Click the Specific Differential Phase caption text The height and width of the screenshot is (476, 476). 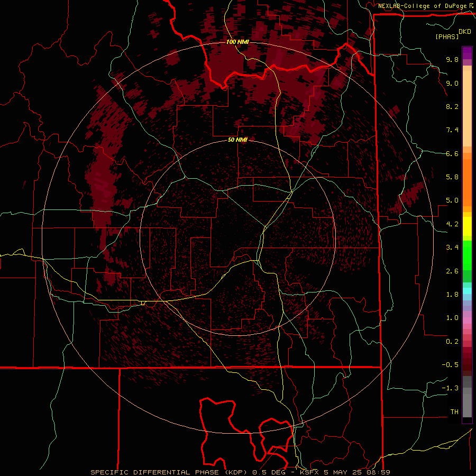click(x=240, y=472)
